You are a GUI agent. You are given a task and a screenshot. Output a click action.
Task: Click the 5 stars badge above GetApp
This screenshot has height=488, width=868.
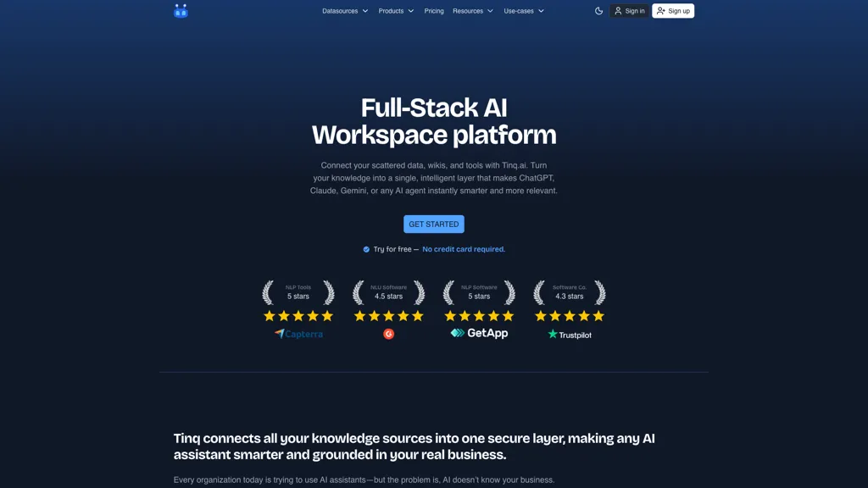pos(479,292)
